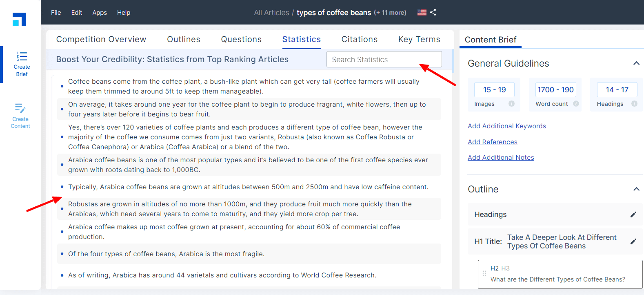
Task: Grab the H2 outline item drag handle
Action: click(x=484, y=273)
